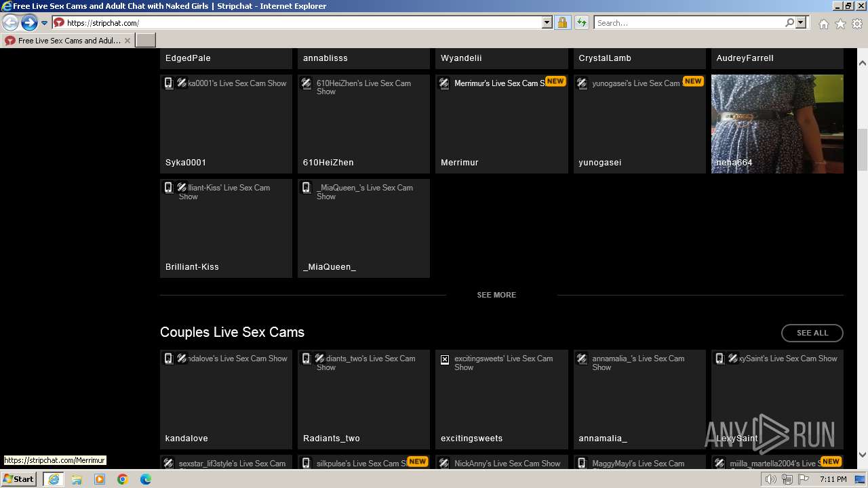This screenshot has height=488, width=868.
Task: Click the annablisss name label
Action: pos(325,58)
